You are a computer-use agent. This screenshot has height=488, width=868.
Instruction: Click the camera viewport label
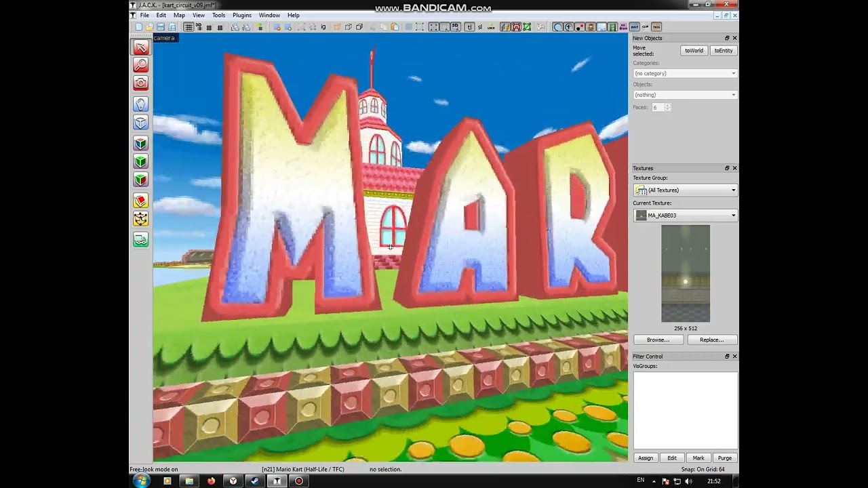164,38
